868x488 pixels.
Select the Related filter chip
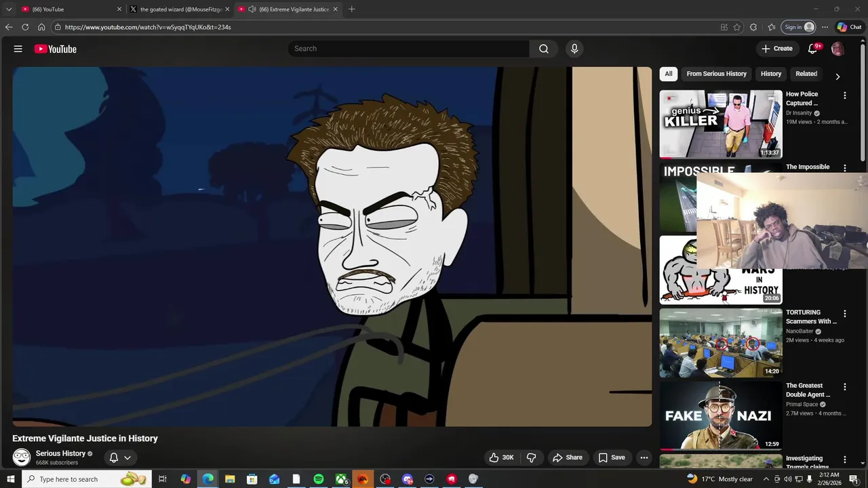coord(806,74)
